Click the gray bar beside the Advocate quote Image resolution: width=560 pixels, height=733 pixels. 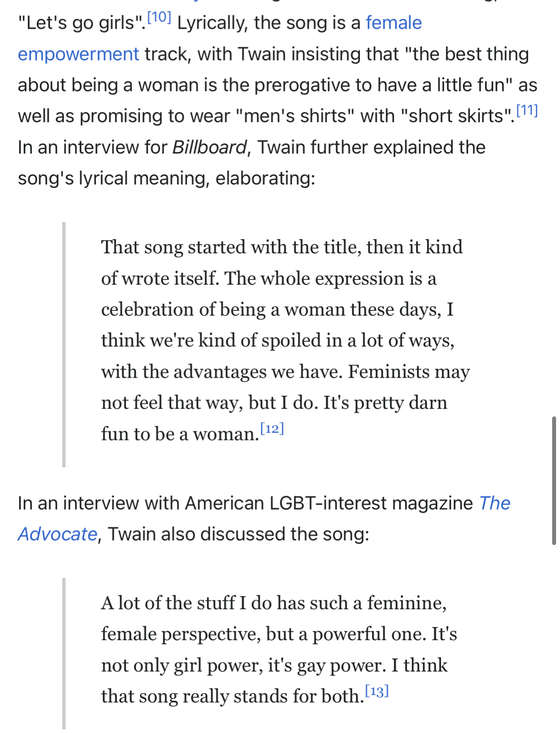(x=64, y=653)
